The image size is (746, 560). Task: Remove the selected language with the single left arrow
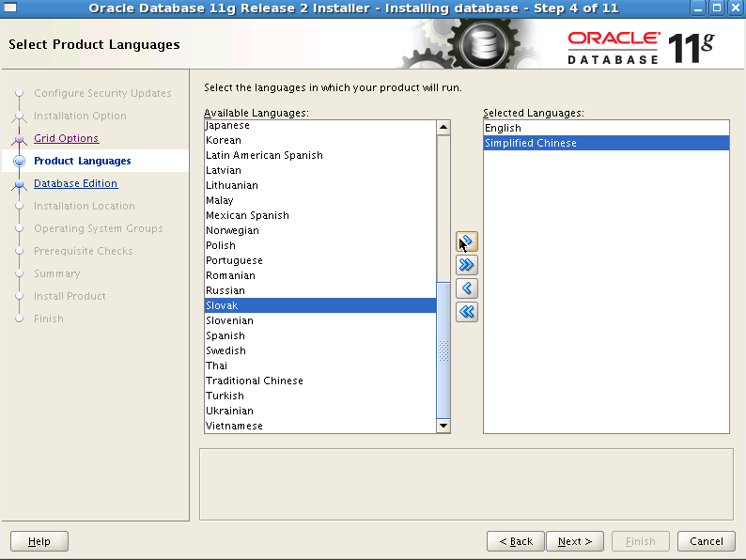467,288
